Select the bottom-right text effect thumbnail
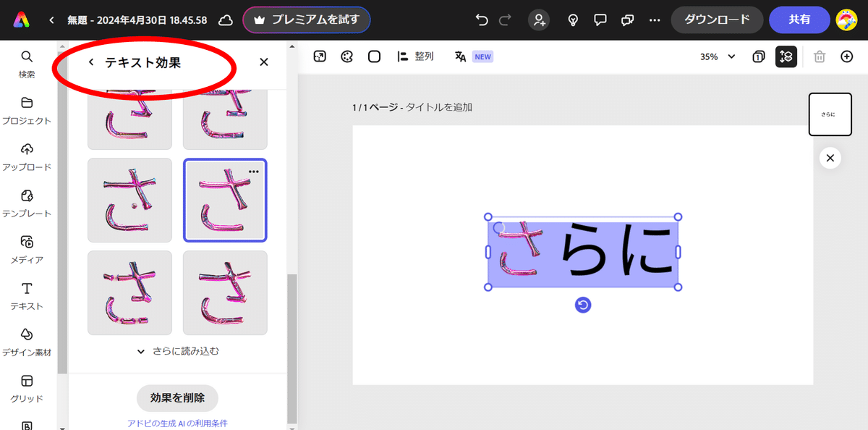Image resolution: width=868 pixels, height=430 pixels. click(x=225, y=292)
